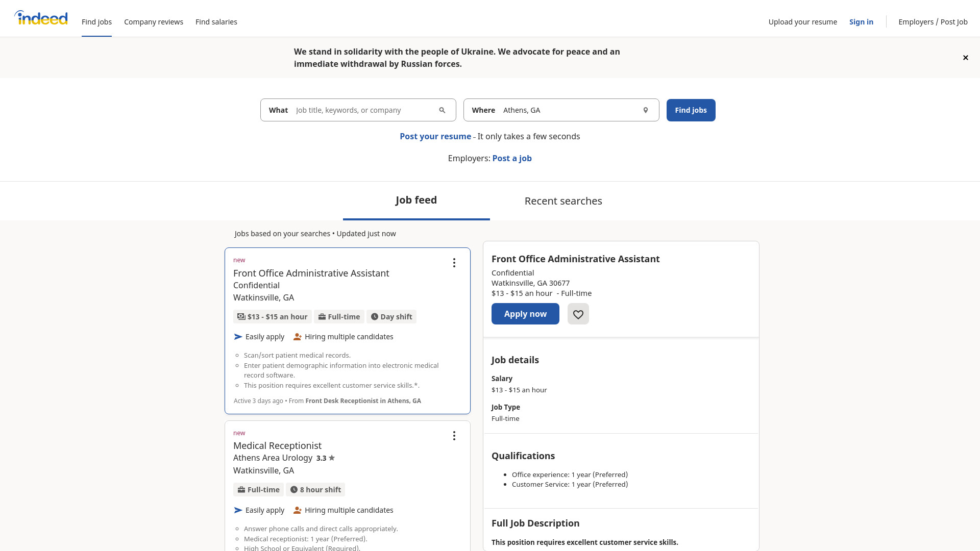Click the location pin icon in Where field
Viewport: 980px width, 551px height.
(x=646, y=110)
